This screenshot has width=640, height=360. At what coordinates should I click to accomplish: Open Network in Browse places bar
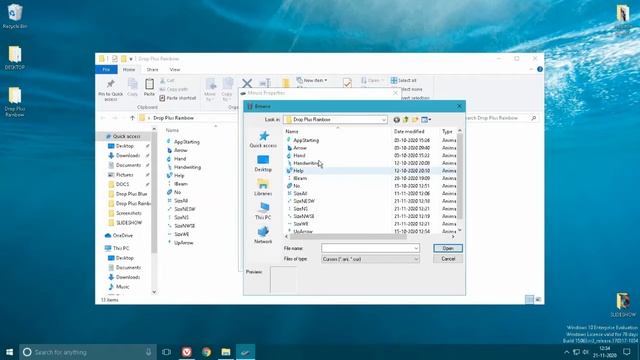[x=263, y=236]
